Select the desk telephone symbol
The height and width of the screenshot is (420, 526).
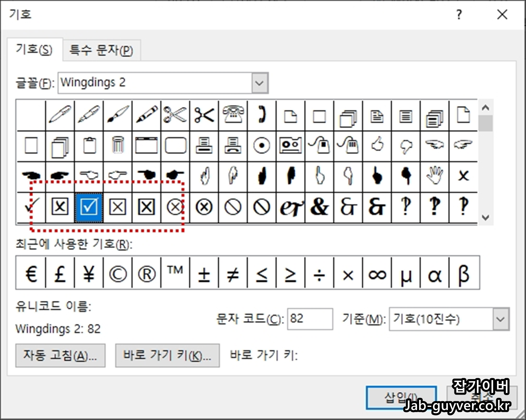pyautogui.click(x=233, y=115)
